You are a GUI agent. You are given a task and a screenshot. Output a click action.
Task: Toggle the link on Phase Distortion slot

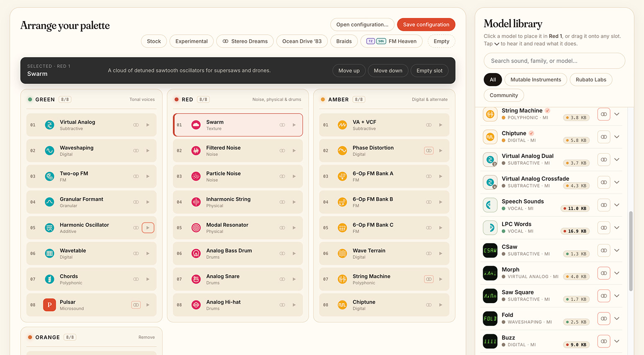[x=429, y=151]
